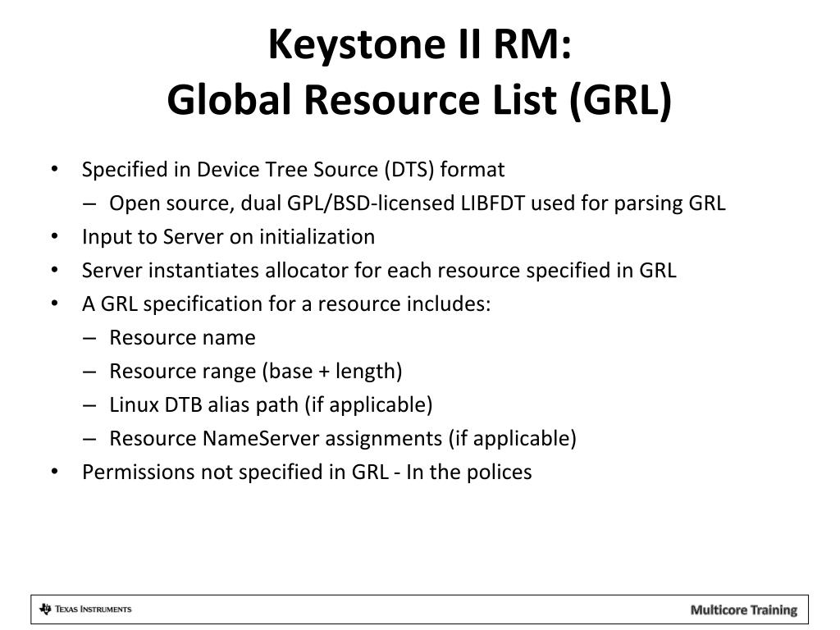The image size is (840, 630).
Task: Select "Linux DTB alias path (if applicable)"
Action: coord(271,405)
